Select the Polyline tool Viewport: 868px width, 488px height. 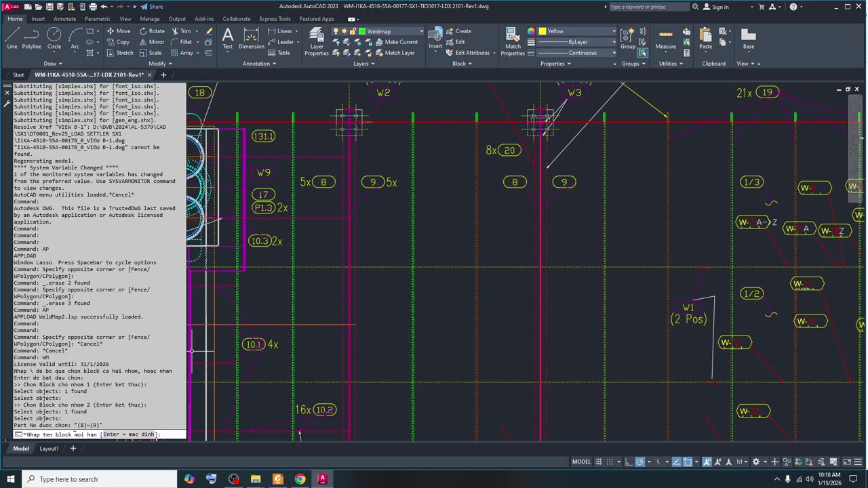pyautogui.click(x=31, y=38)
